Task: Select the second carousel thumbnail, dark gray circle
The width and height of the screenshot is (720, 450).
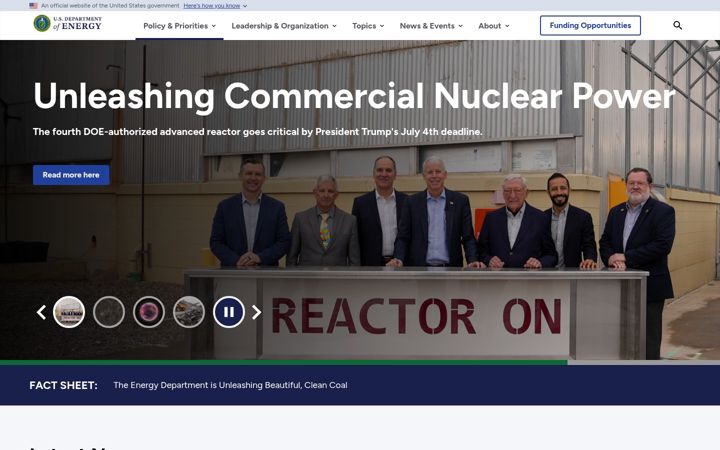Action: click(x=109, y=312)
